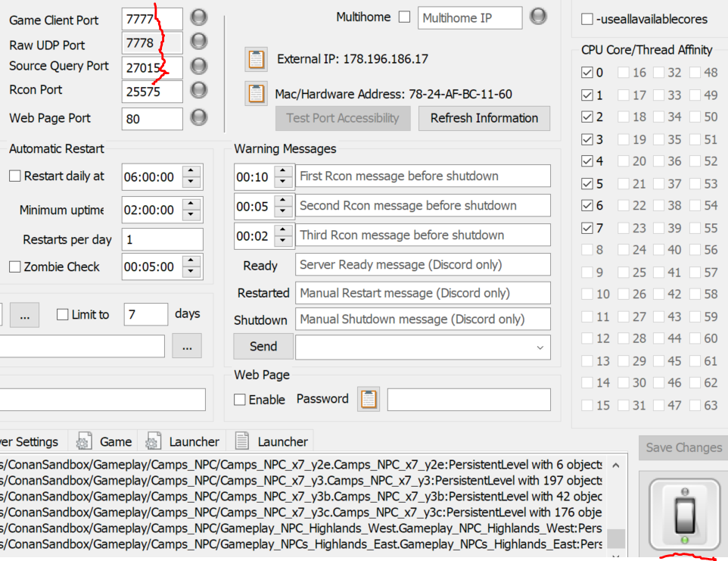Click Third Rcon message before shutdown field
Image resolution: width=728 pixels, height=561 pixels.
tap(423, 235)
